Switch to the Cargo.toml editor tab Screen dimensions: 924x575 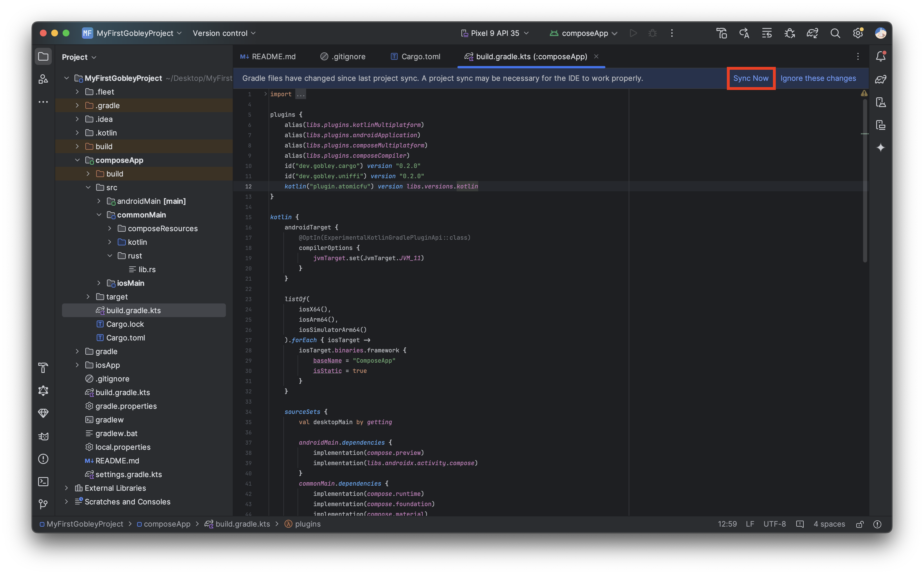[x=416, y=56]
